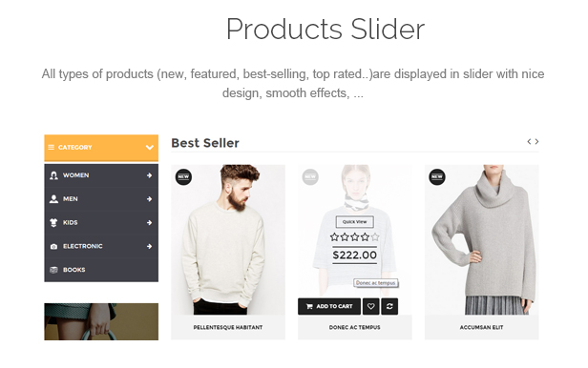Expand the Electronic submenu arrow
Viewport: 588px width, 368px height.
[x=149, y=246]
